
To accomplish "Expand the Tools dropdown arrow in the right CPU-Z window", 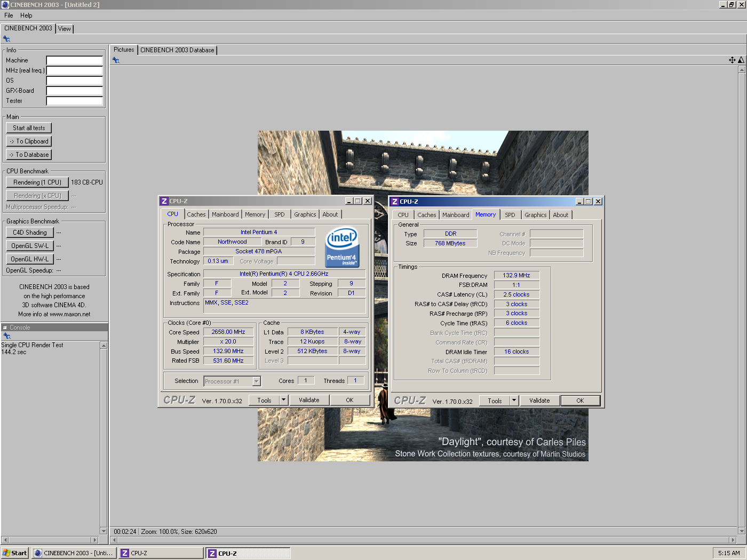I will tap(514, 401).
